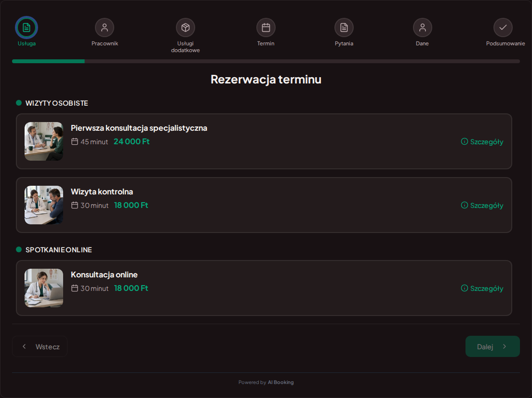Go to Usługi dodatkowe box icon
The height and width of the screenshot is (398, 532).
coord(185,27)
